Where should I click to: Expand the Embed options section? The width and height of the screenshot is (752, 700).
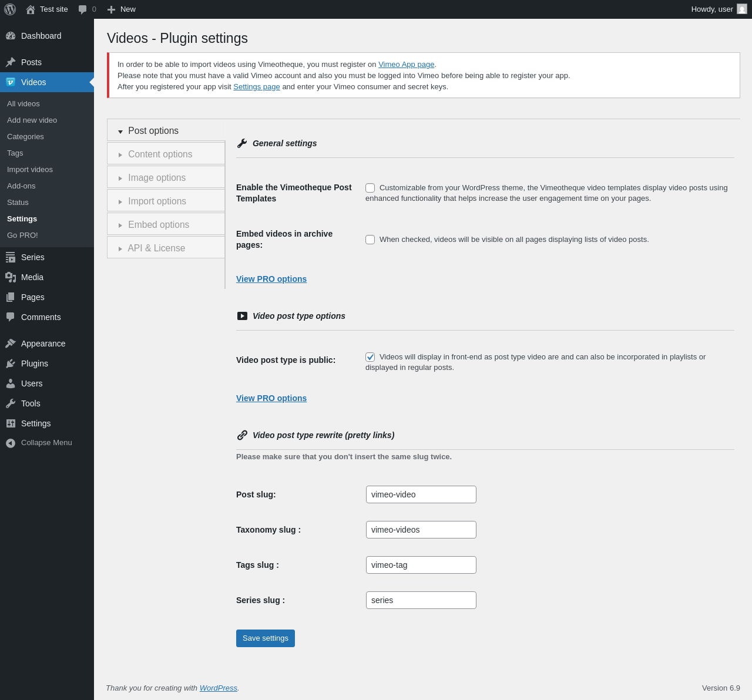[x=166, y=224]
